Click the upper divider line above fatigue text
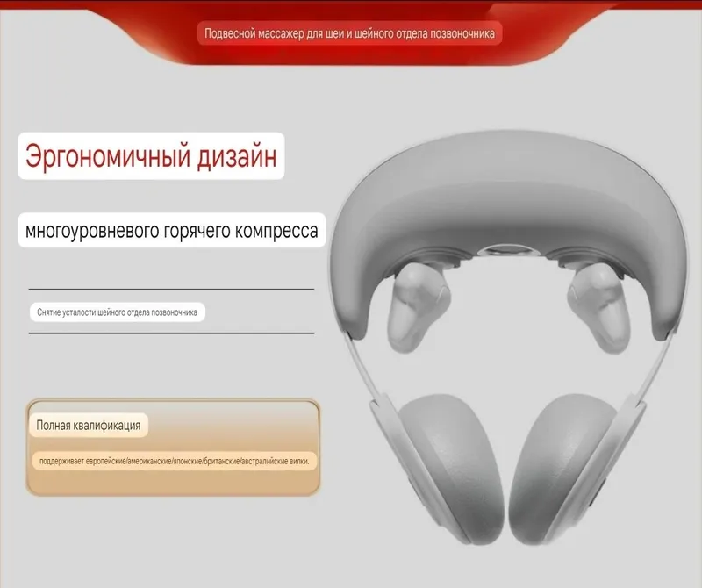Viewport: 702px width, 588px height. (171, 290)
